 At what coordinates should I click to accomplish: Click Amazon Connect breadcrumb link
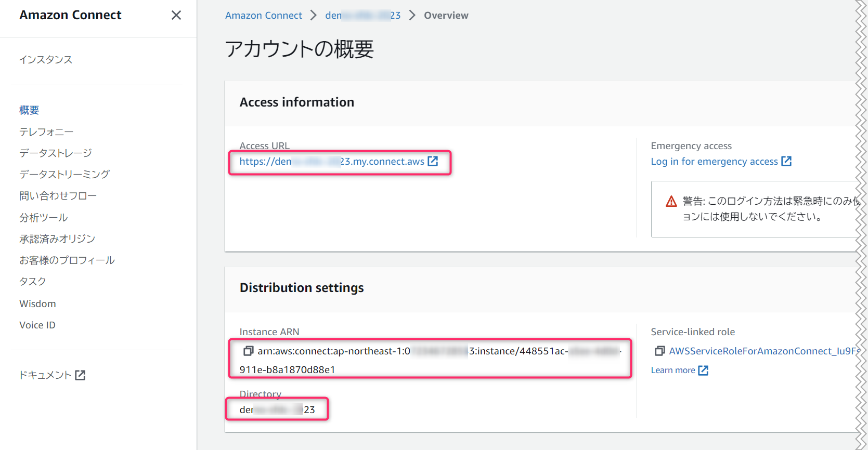(264, 16)
